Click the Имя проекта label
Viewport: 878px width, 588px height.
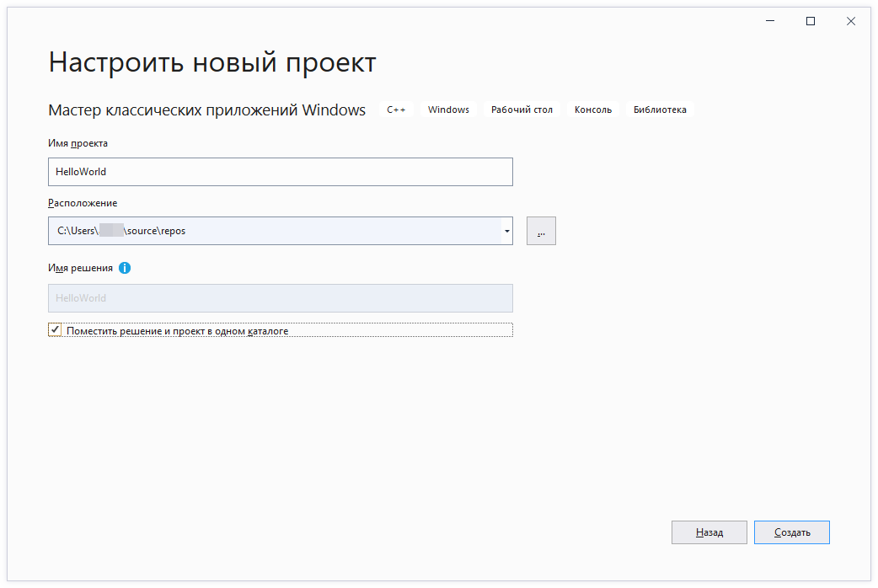tap(78, 143)
